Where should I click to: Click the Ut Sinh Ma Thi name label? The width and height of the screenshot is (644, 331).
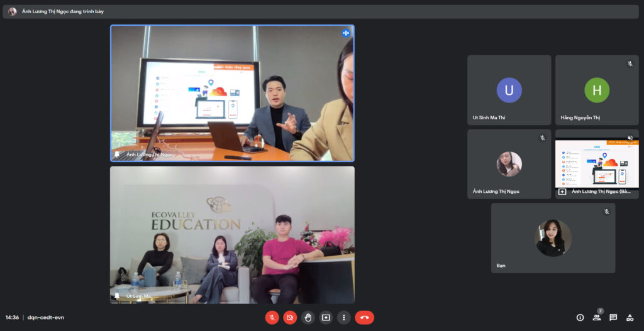point(489,117)
